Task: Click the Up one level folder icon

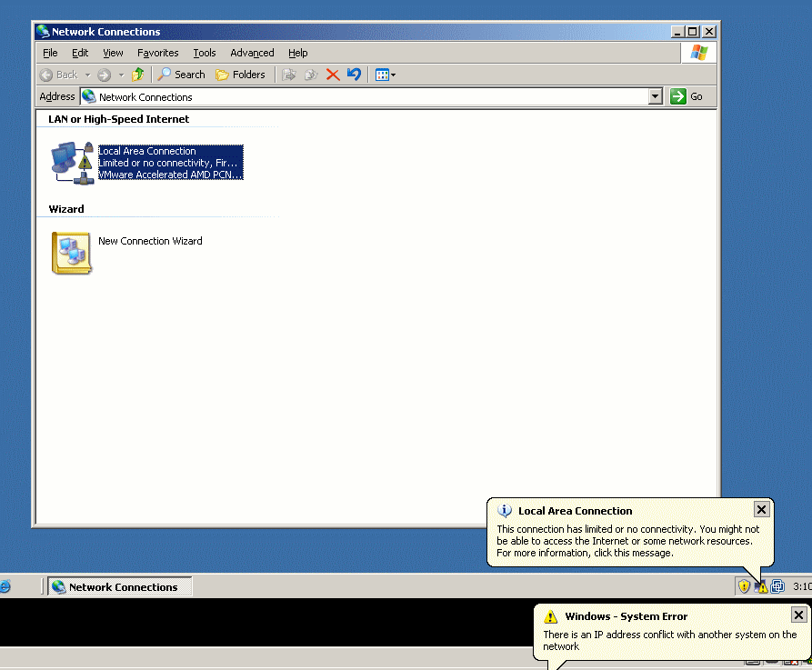Action: (x=137, y=75)
